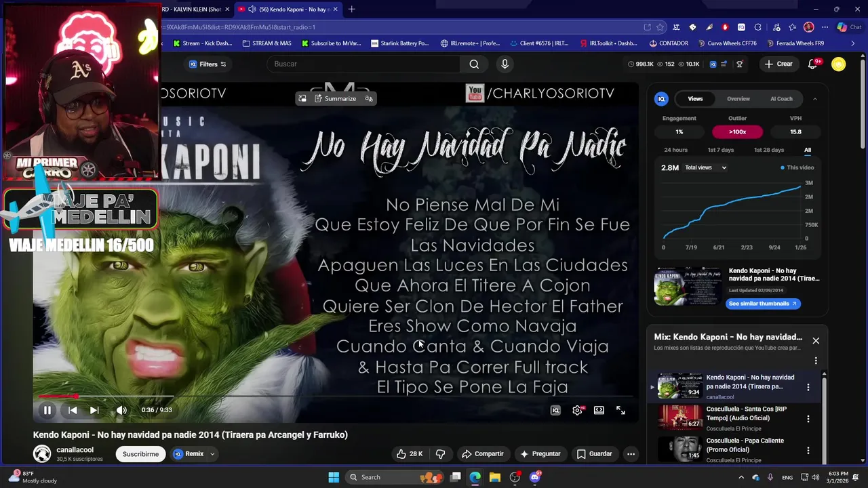
Task: Click the Summarize button on video
Action: click(335, 99)
